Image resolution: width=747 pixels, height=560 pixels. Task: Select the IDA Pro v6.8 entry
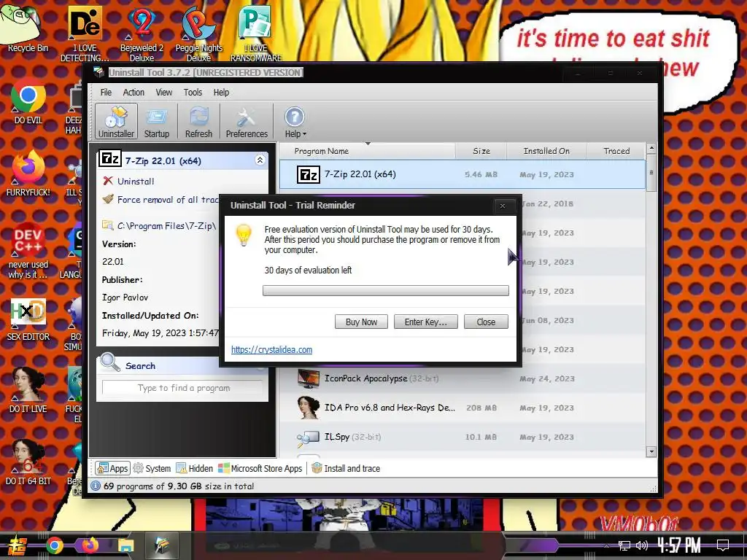[x=462, y=408]
